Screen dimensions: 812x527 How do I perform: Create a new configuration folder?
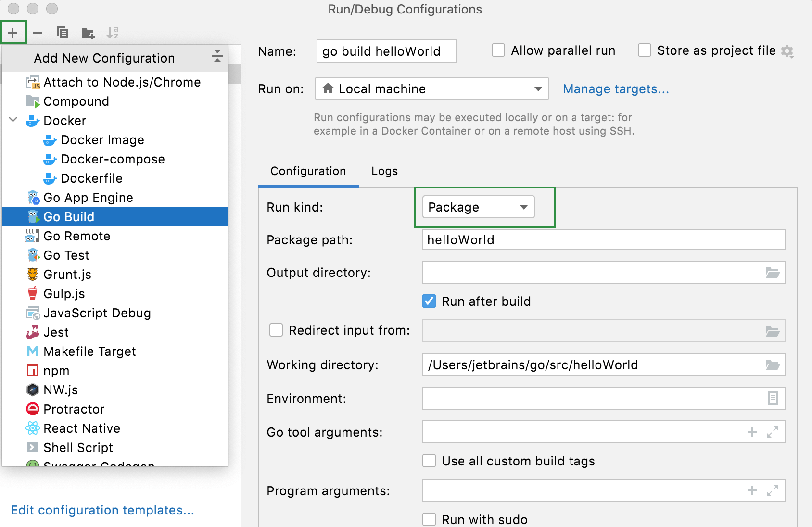pos(88,32)
